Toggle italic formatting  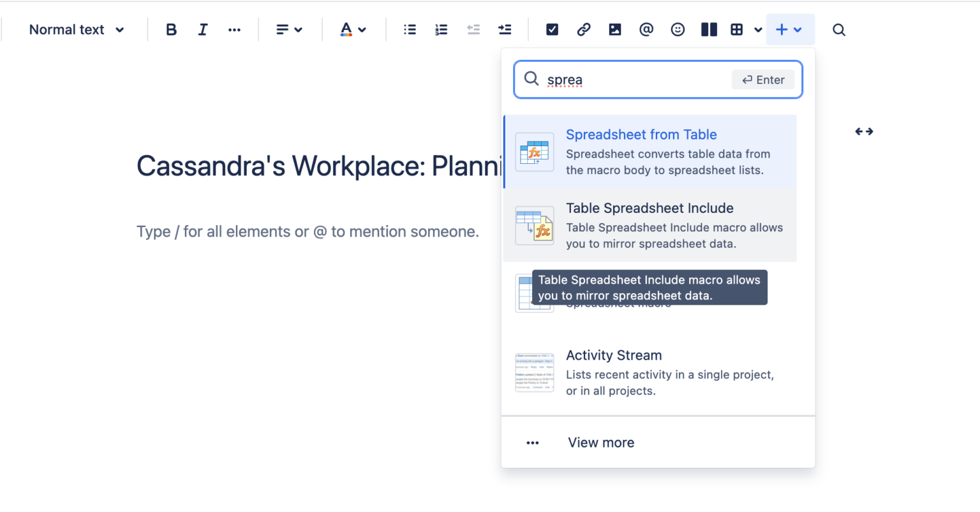202,29
